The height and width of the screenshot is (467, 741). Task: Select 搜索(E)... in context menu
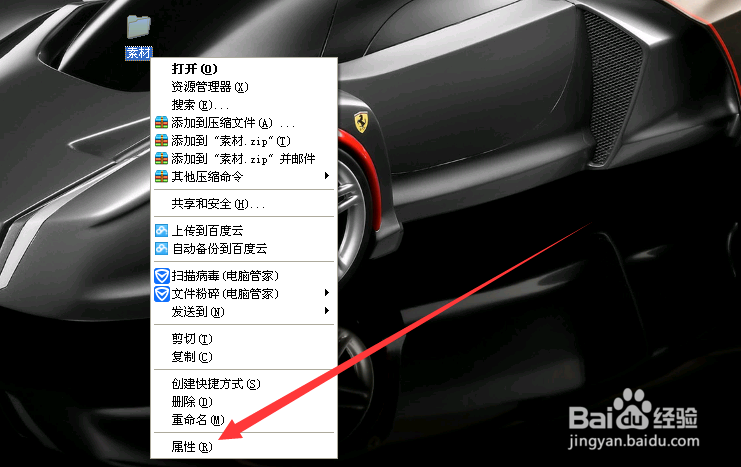pos(244,105)
